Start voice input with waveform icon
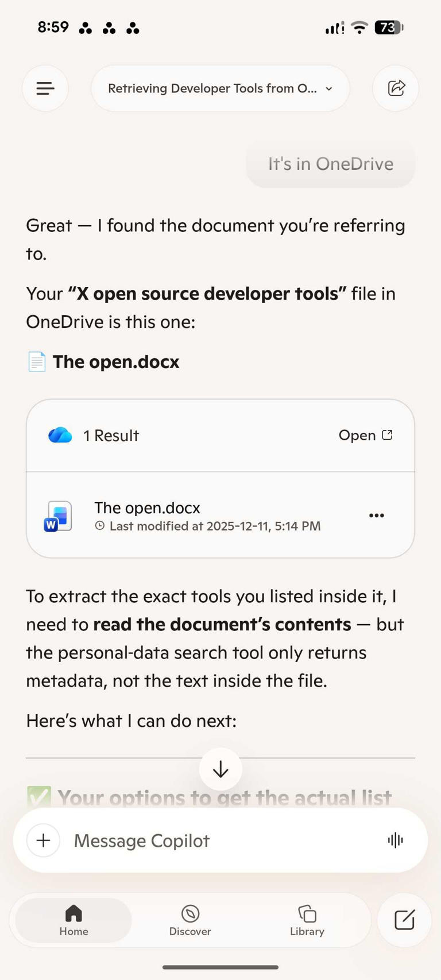This screenshot has width=441, height=980. pyautogui.click(x=396, y=840)
